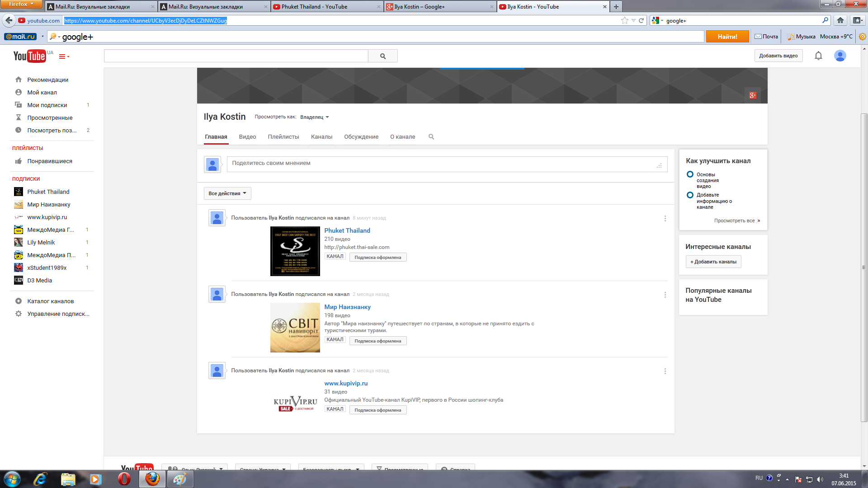Click the Phuket Thailand channel thumbnail

tap(295, 251)
